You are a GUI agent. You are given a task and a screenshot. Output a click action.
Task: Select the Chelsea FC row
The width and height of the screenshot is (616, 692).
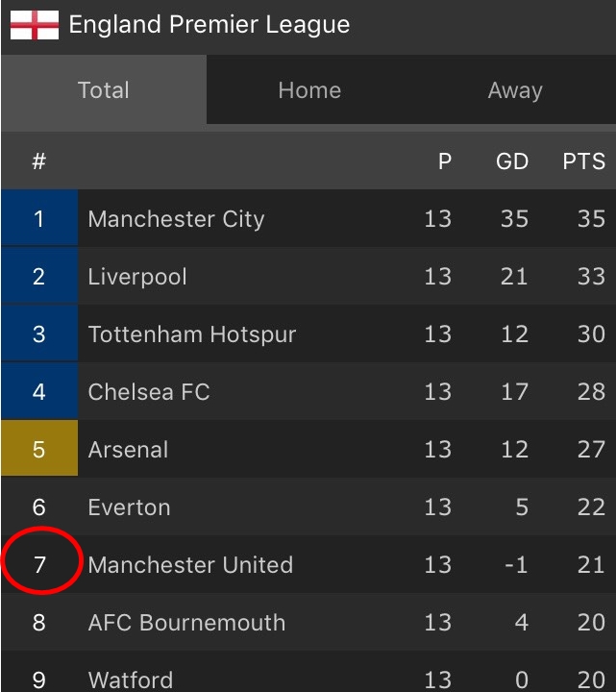click(308, 391)
